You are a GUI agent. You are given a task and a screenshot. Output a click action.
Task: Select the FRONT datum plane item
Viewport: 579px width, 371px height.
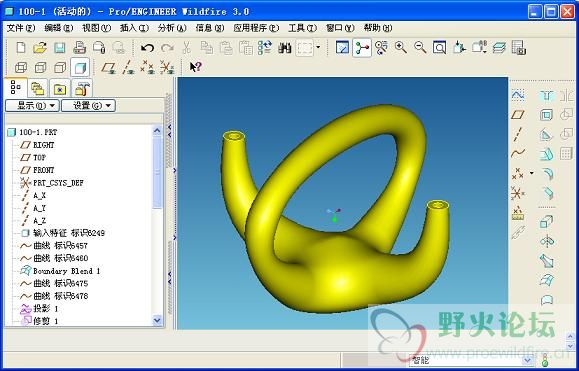(x=44, y=170)
